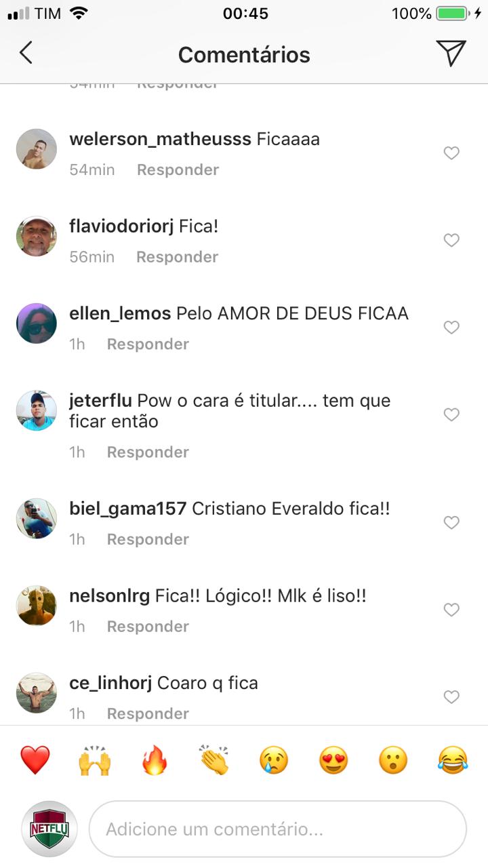
Task: Insert the heart eyes emoji
Action: [x=333, y=760]
